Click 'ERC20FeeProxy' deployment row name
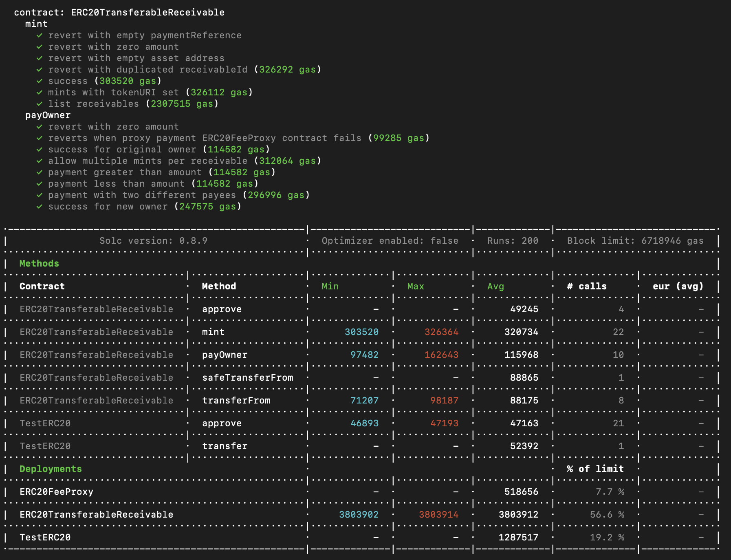 pos(56,492)
